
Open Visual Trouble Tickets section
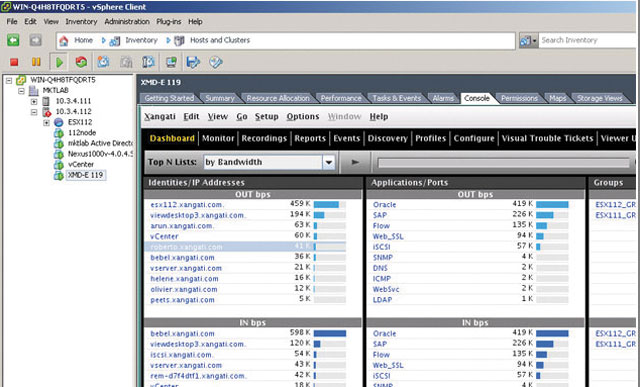coord(547,138)
